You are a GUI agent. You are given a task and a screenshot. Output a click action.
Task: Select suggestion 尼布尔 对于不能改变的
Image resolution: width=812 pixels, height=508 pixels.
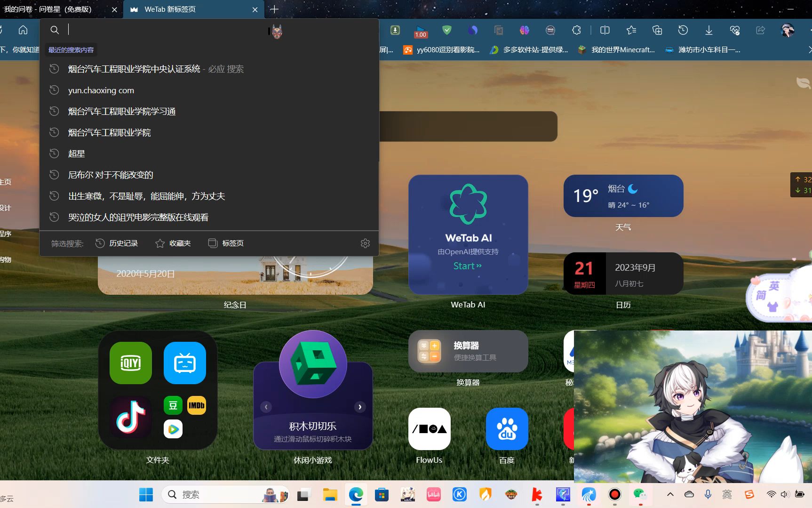(209, 175)
